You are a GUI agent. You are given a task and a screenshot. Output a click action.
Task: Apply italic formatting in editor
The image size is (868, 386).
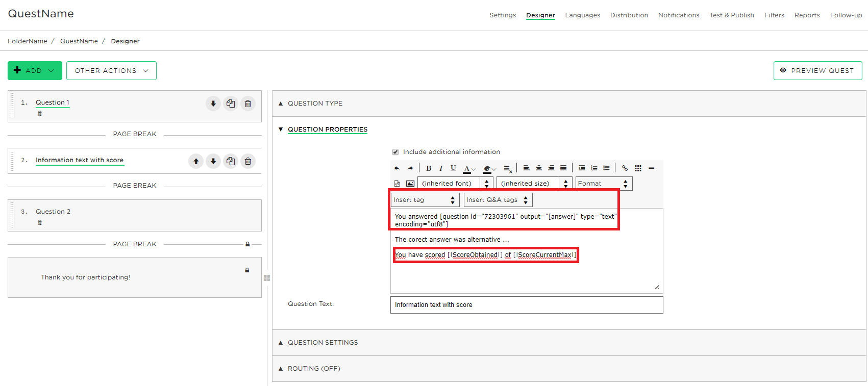(441, 168)
